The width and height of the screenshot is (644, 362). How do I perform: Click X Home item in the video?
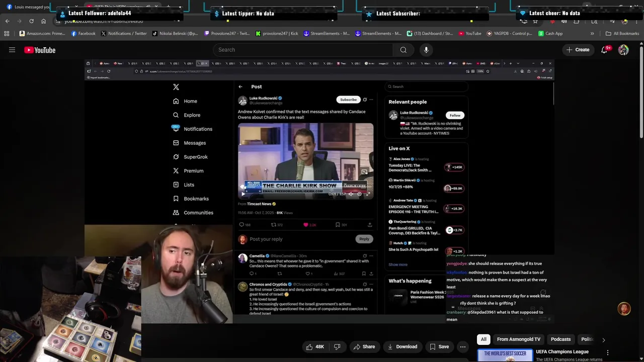point(185,101)
